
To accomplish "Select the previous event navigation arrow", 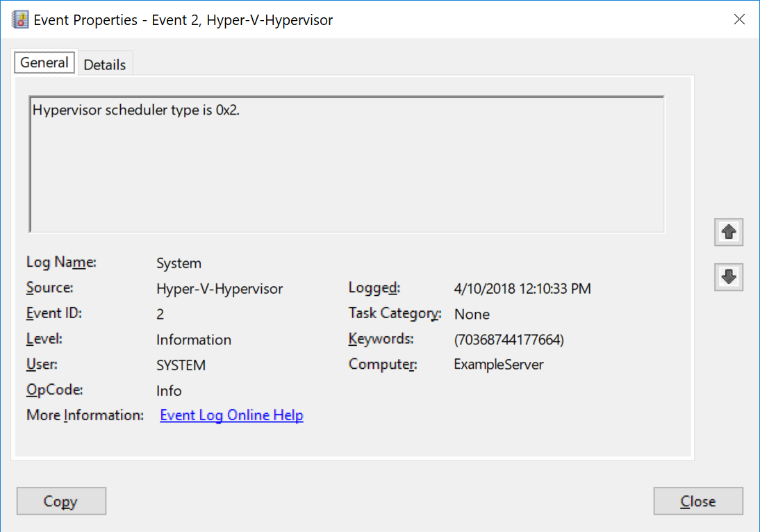I will pyautogui.click(x=728, y=232).
